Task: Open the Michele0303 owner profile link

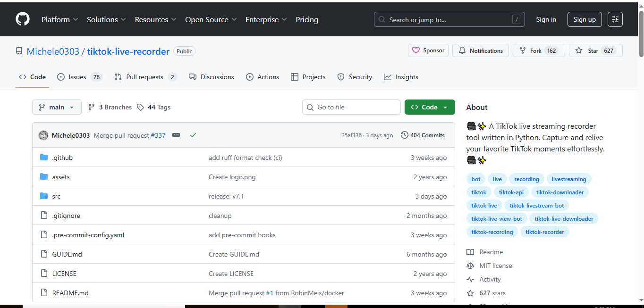Action: coord(53,51)
